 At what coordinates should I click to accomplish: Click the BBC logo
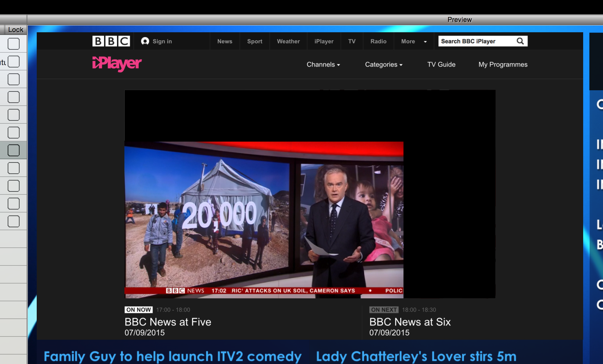pyautogui.click(x=111, y=41)
